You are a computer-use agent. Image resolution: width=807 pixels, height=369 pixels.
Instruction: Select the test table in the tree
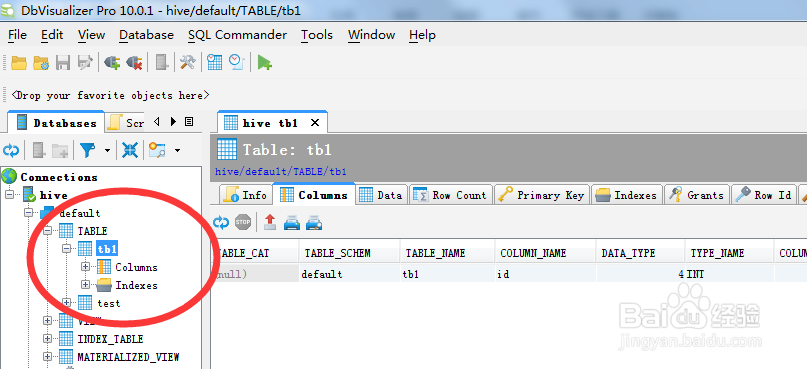pyautogui.click(x=109, y=303)
